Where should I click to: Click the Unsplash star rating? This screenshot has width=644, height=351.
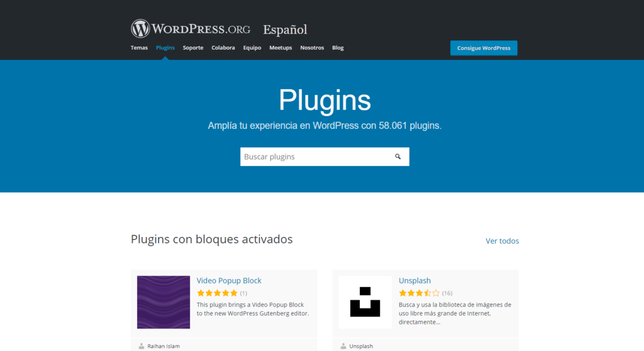419,293
